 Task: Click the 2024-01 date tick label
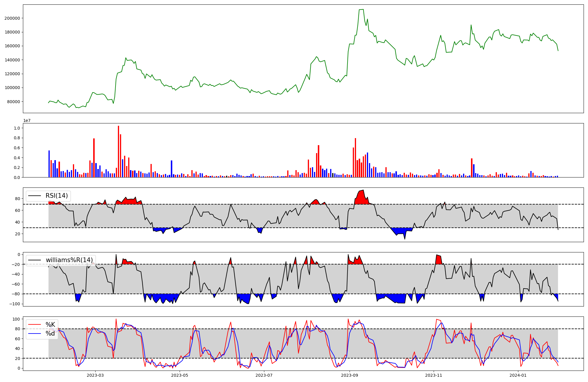tap(518, 375)
